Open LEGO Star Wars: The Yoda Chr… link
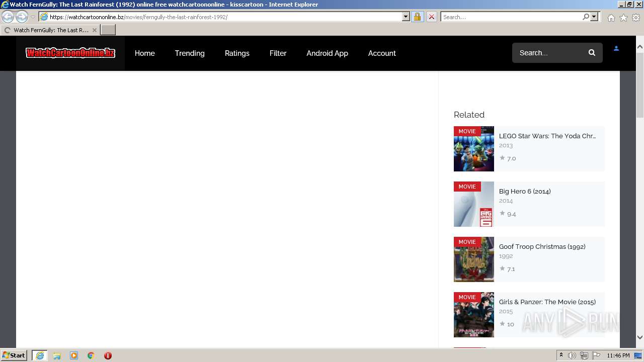 point(547,136)
